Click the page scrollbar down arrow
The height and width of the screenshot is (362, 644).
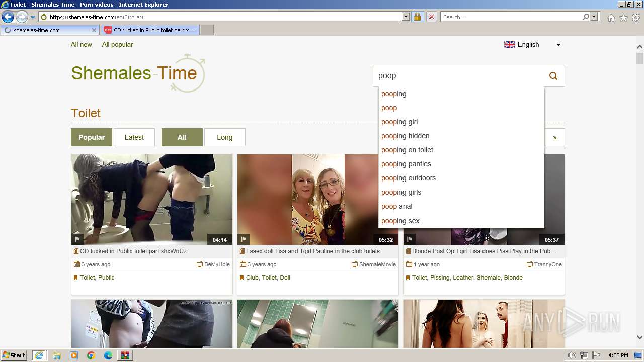(640, 337)
